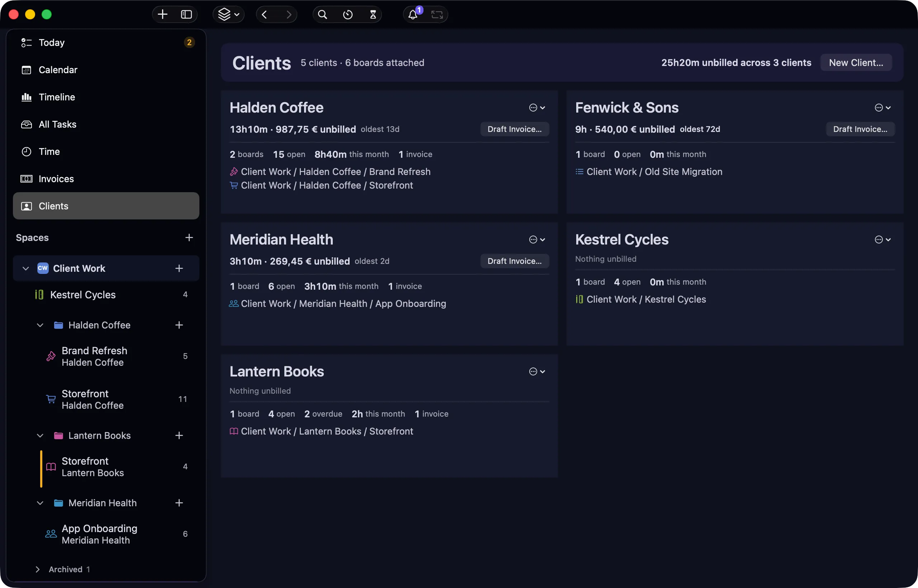Viewport: 918px width, 588px height.
Task: Open Kestrel Cycles card options menu
Action: pyautogui.click(x=882, y=240)
